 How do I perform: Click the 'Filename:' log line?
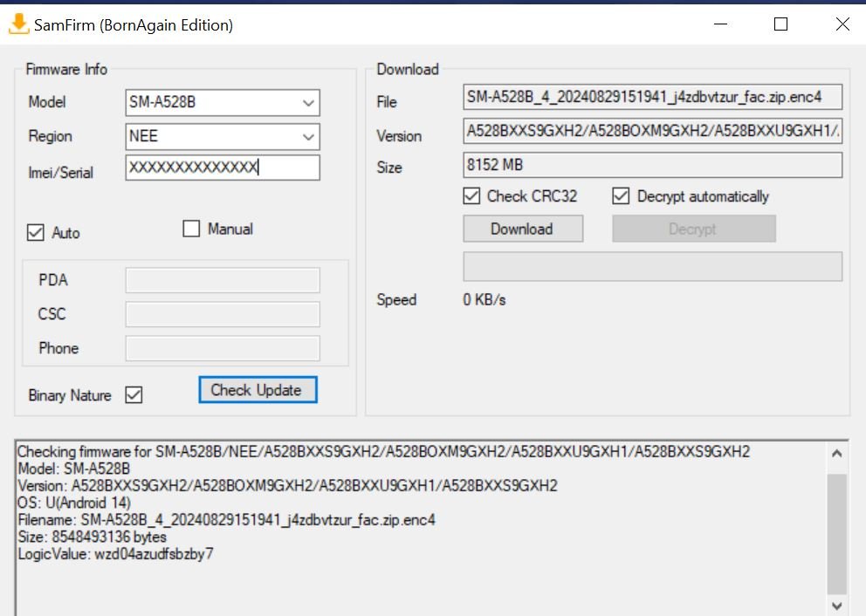pos(226,519)
